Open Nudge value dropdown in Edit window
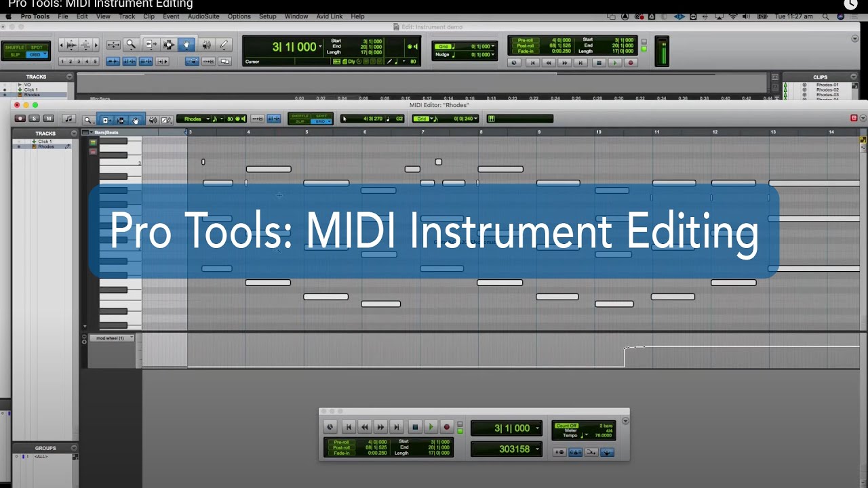Screen dimensions: 868x488 point(493,54)
